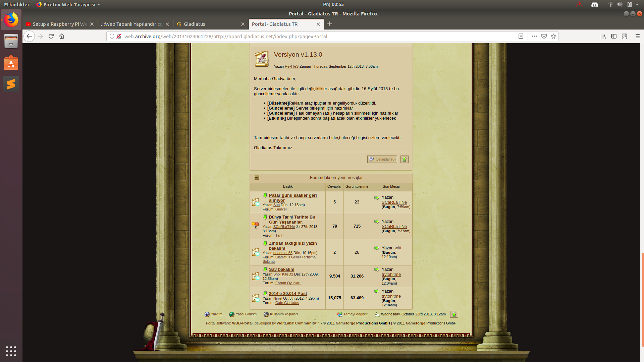This screenshot has width=644, height=362.
Task: Switch to the Setup a Raspberry Pi tab
Action: point(60,24)
